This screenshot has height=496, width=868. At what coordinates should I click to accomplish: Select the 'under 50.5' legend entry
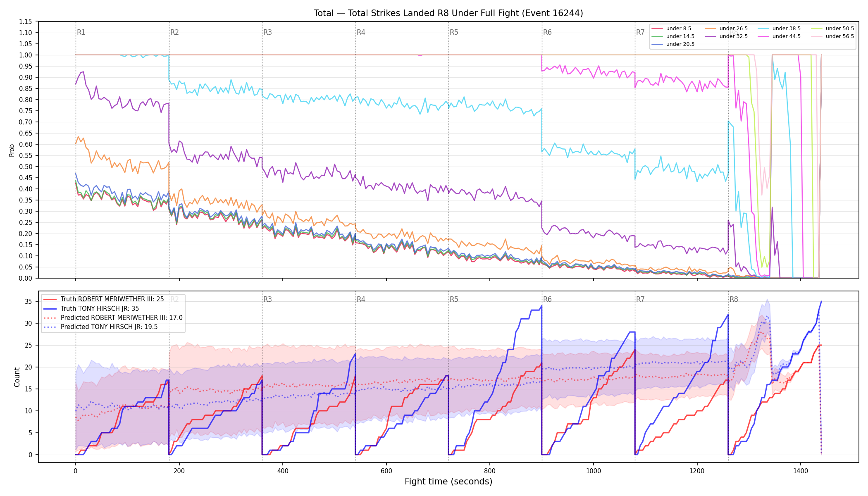click(832, 29)
